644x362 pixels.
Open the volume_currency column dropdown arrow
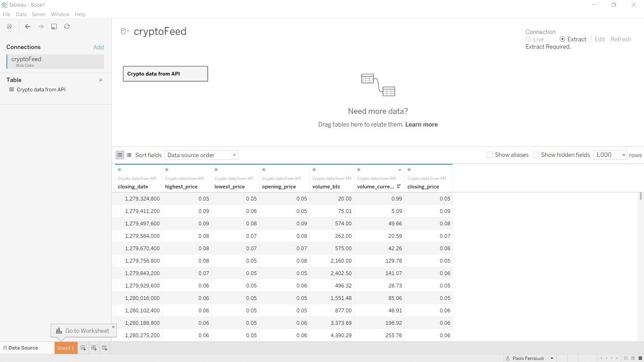(x=400, y=170)
